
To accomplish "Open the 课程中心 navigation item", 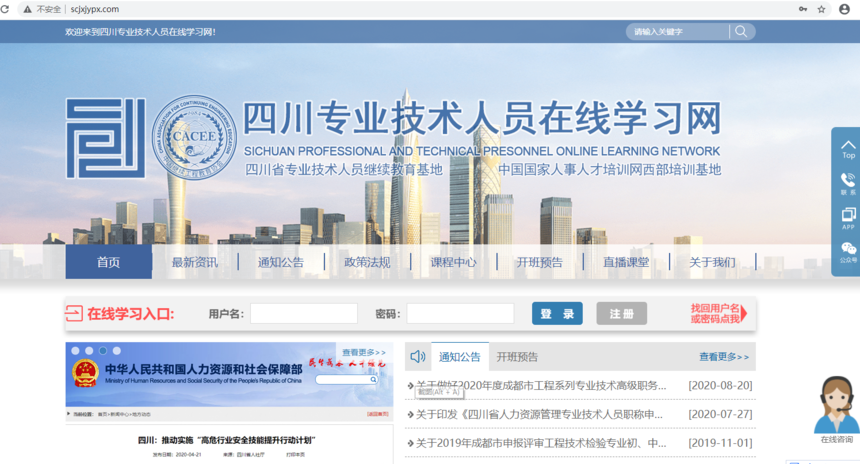I will click(x=453, y=262).
